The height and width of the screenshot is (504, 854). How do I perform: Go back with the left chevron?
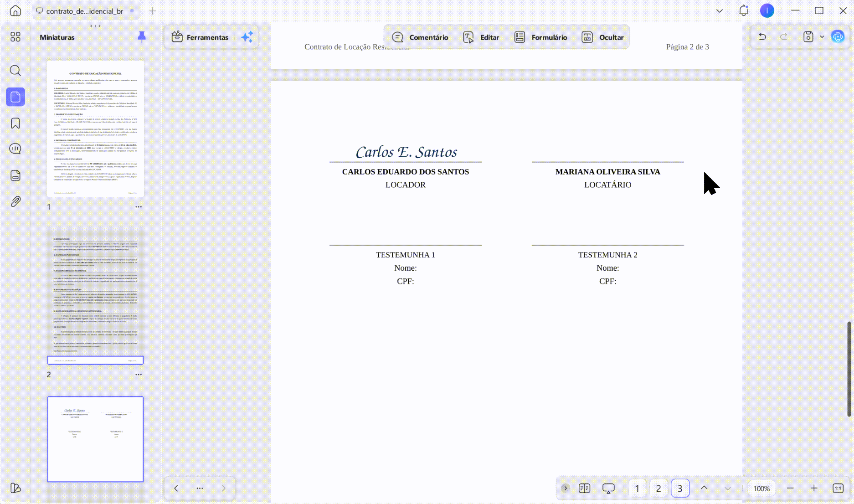pyautogui.click(x=176, y=488)
